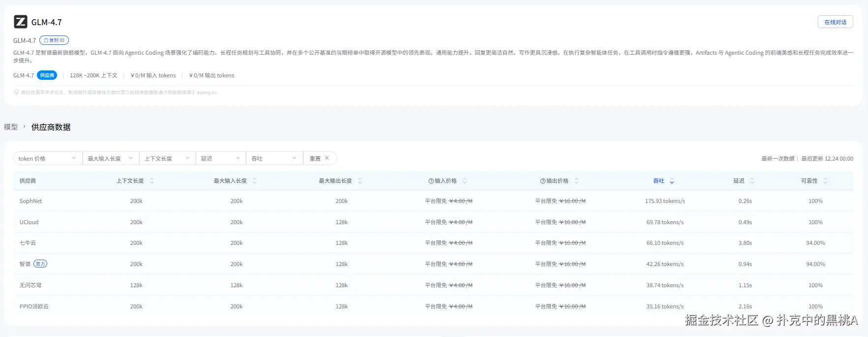
Task: Sort by 输出价格 column arrows
Action: tap(576, 181)
